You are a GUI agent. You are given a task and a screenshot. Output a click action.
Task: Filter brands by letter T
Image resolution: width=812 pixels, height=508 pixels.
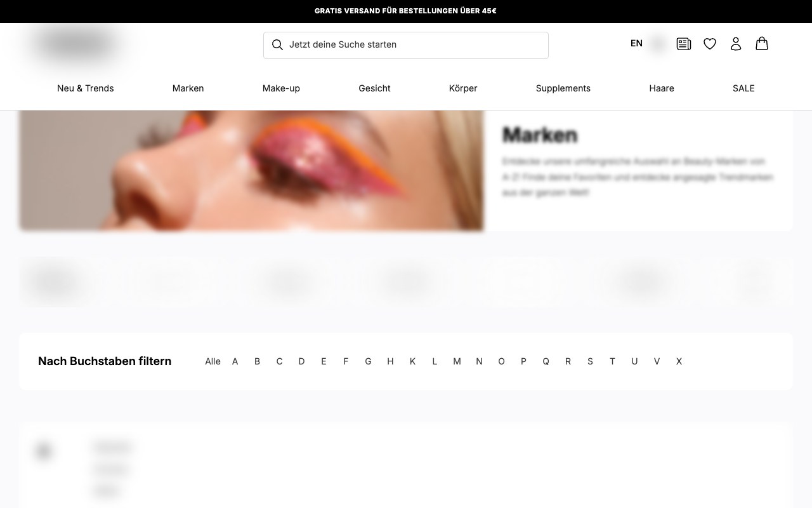coord(612,361)
